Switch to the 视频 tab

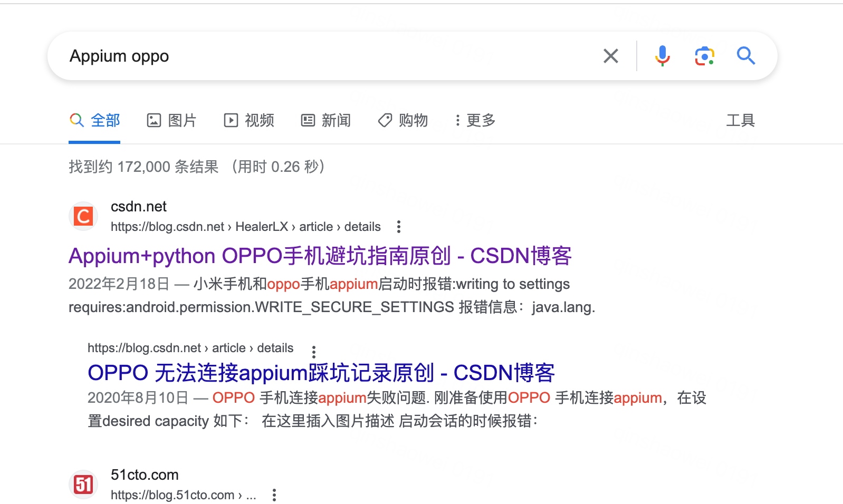click(x=249, y=120)
